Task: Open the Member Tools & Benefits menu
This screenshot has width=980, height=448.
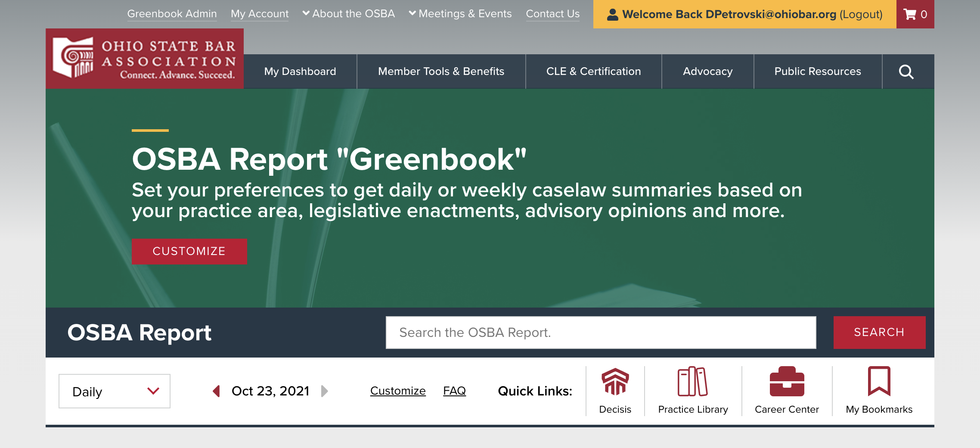Action: 440,72
